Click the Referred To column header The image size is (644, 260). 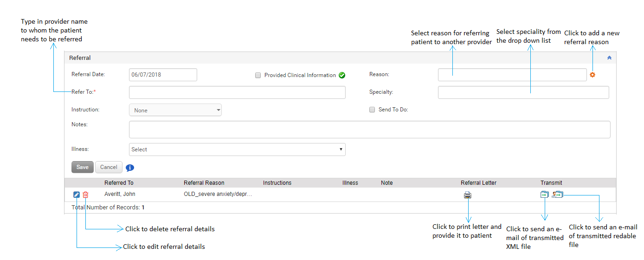pos(119,183)
